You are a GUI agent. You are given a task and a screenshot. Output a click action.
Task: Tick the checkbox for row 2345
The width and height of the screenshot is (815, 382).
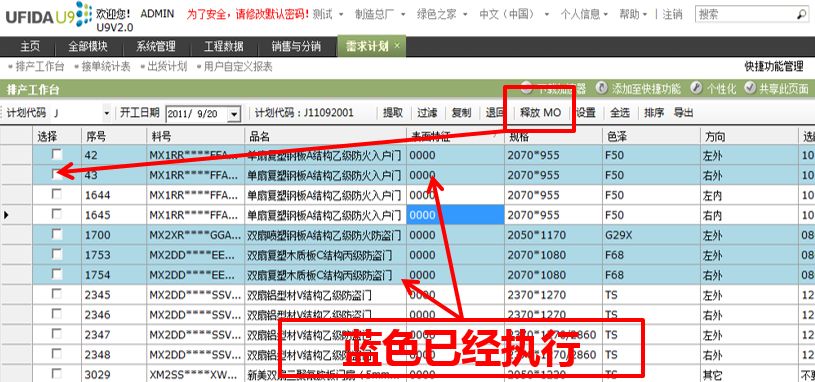click(x=57, y=294)
